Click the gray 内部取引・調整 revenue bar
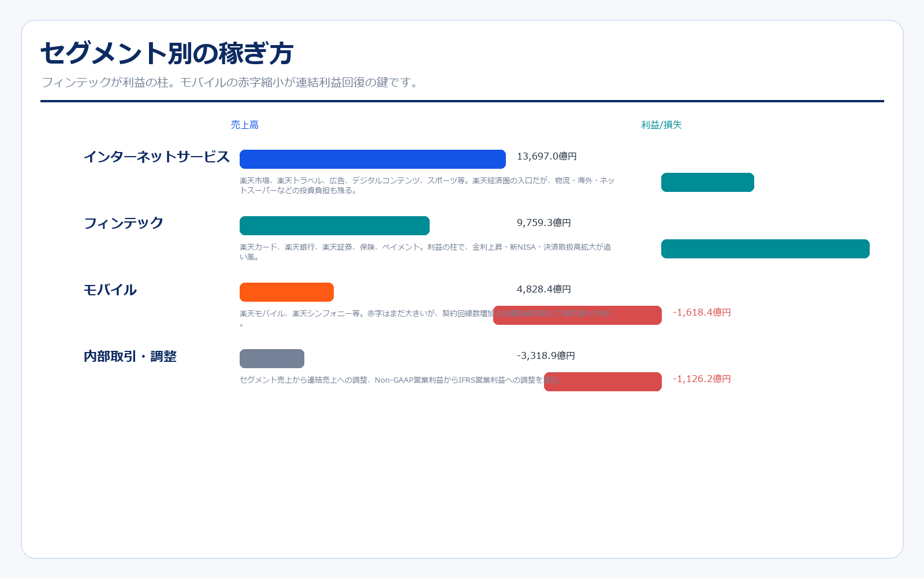This screenshot has height=578, width=924. tap(272, 358)
